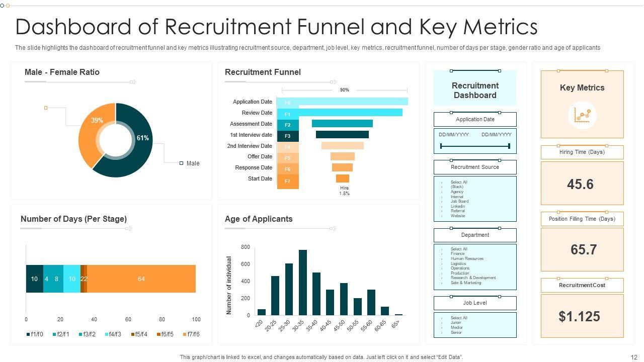Click the Male - Female Ratio heading
644x362 pixels.
pyautogui.click(x=62, y=72)
